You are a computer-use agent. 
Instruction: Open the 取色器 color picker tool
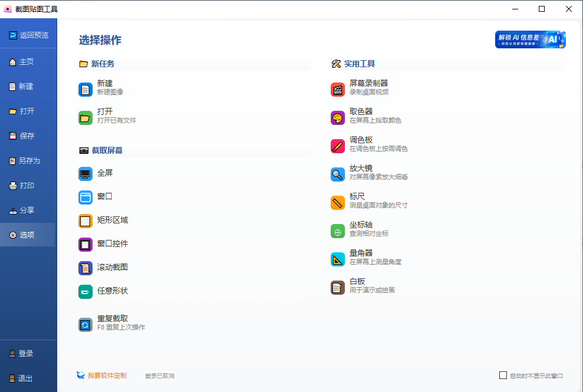[358, 115]
